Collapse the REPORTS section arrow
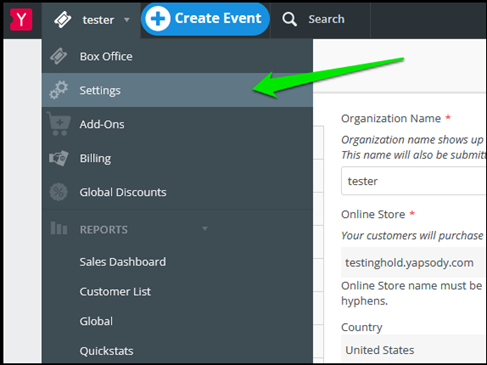This screenshot has width=487, height=365. [x=205, y=228]
